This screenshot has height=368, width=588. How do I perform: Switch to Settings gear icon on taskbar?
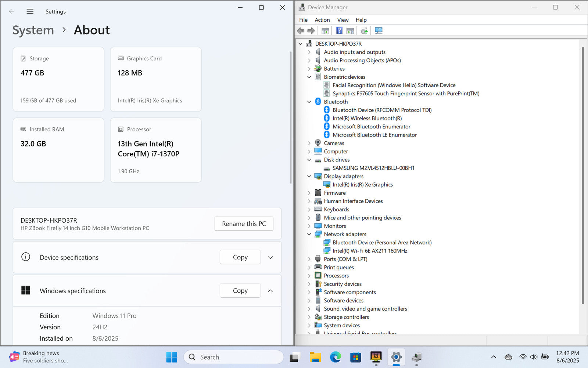pyautogui.click(x=396, y=357)
